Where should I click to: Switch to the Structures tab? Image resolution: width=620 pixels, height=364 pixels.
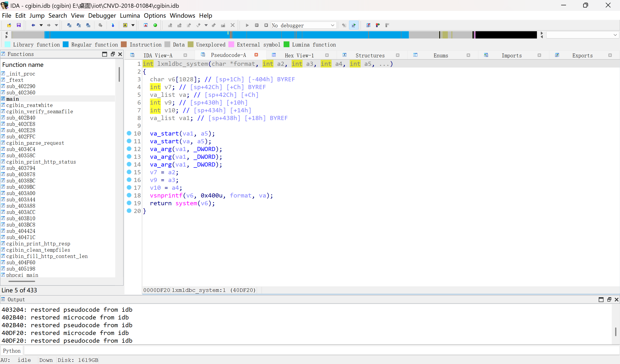point(370,55)
